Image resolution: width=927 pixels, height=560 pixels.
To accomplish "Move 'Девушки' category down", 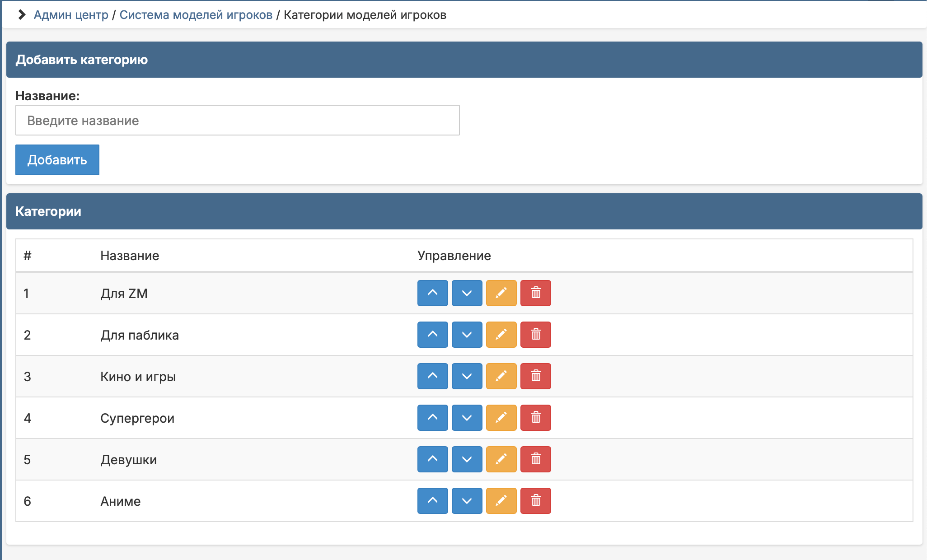I will tap(467, 459).
